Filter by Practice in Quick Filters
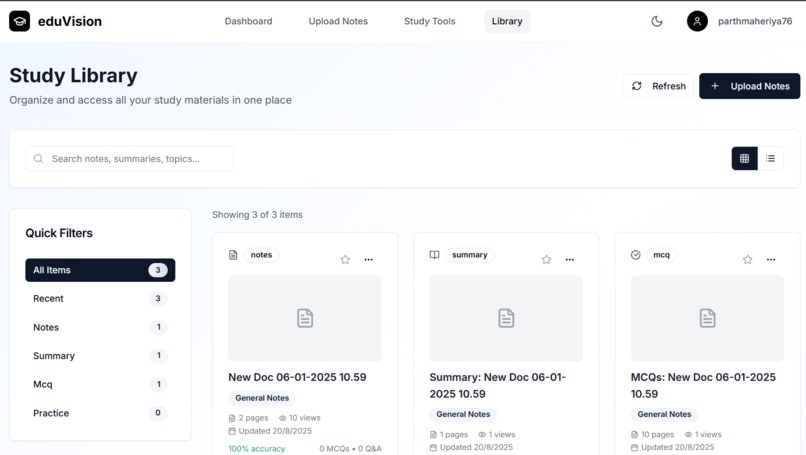Viewport: 806px width, 455px height. pos(100,413)
